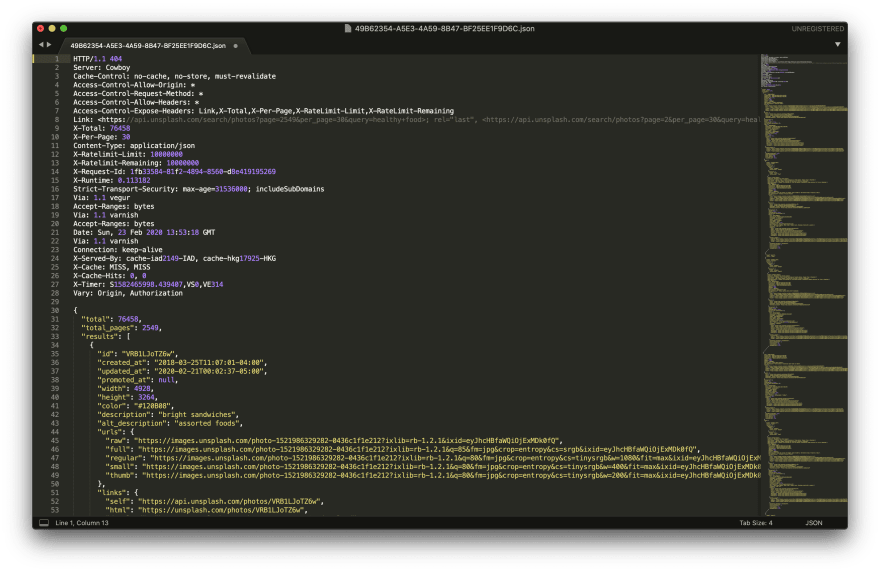Click the X-Runtime: 0.113182 line
This screenshot has height=572, width=880.
pos(112,181)
